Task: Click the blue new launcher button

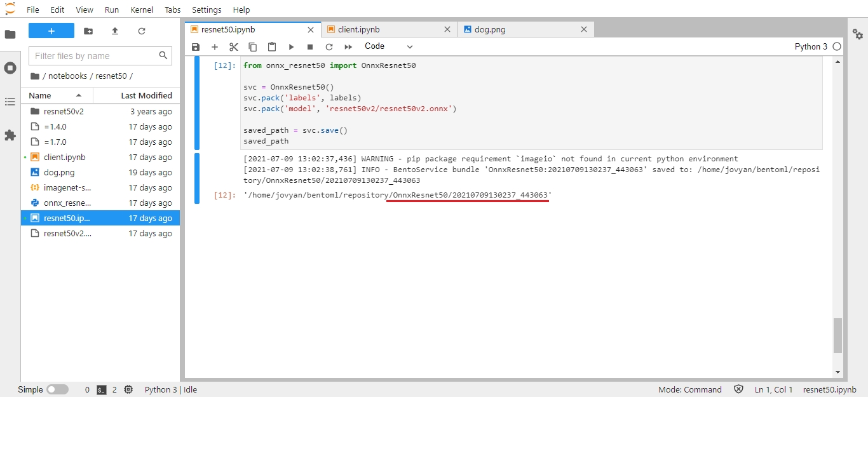Action: (51, 31)
